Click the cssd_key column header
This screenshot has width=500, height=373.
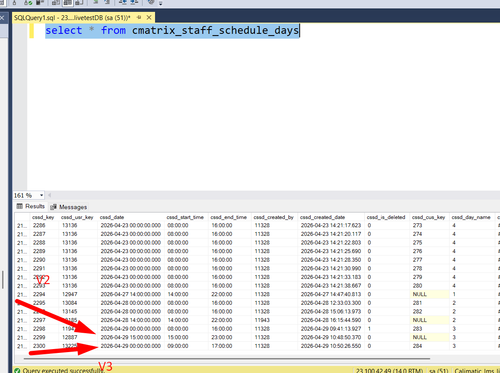click(x=43, y=217)
